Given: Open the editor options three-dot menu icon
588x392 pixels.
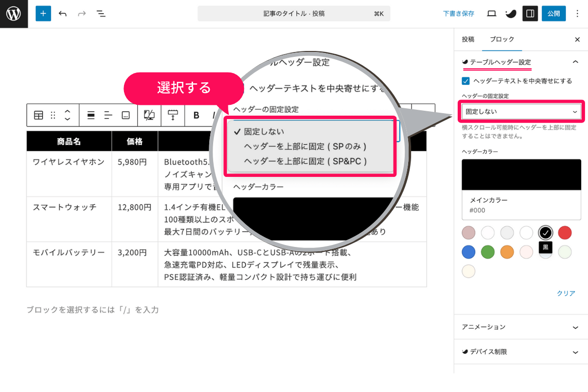Looking at the screenshot, I should click(577, 13).
